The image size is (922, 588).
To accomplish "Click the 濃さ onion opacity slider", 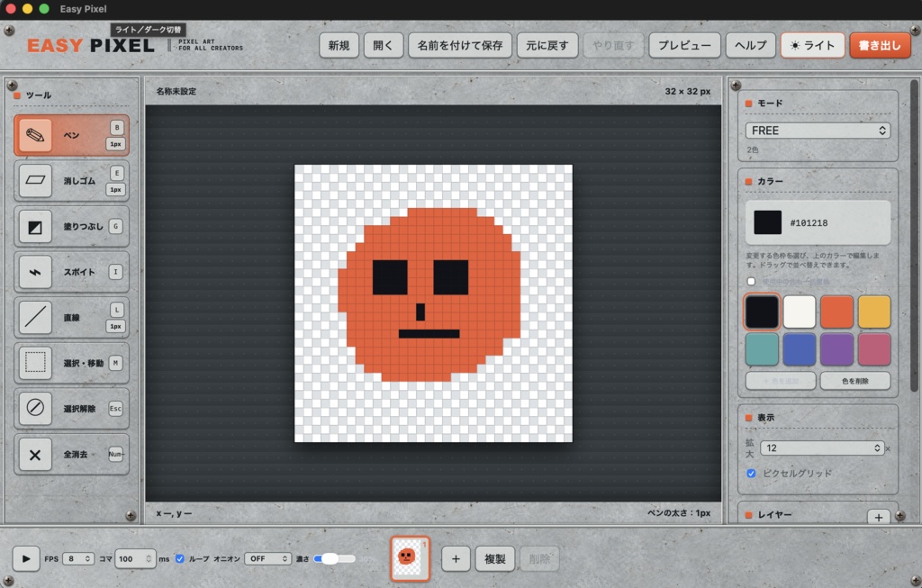I will pyautogui.click(x=335, y=558).
